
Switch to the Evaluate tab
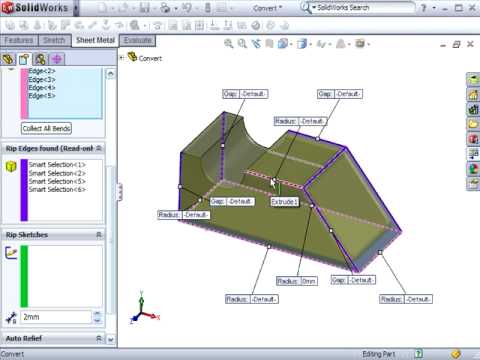pyautogui.click(x=138, y=40)
